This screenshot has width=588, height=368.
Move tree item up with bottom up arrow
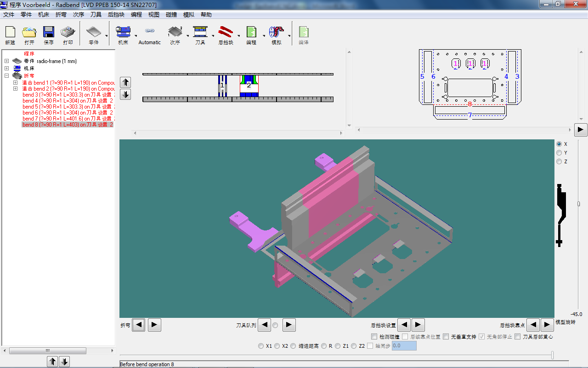point(52,362)
